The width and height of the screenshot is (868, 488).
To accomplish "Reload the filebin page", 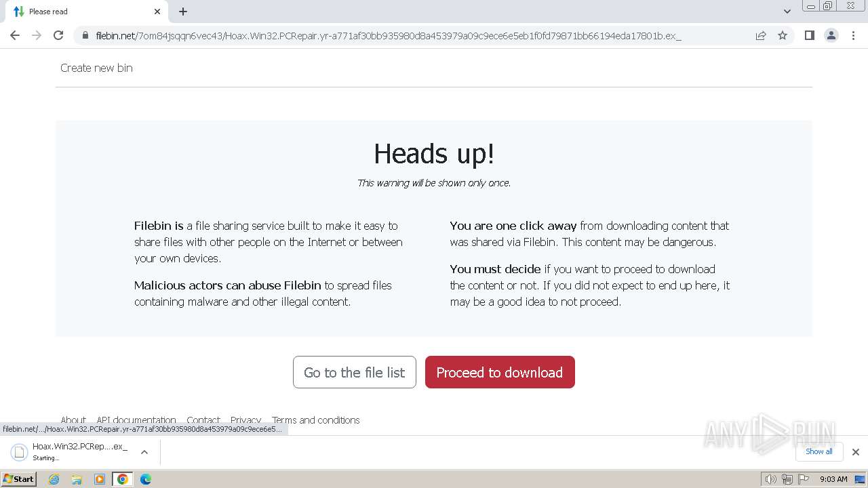I will tap(58, 35).
